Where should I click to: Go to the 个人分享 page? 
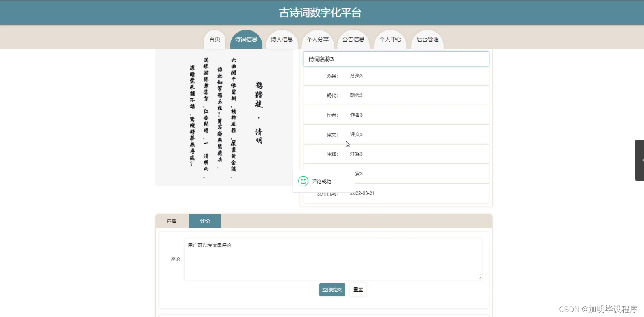coord(318,40)
